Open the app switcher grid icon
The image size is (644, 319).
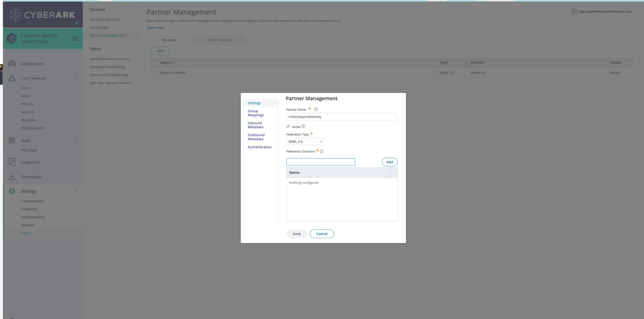pyautogui.click(x=75, y=38)
